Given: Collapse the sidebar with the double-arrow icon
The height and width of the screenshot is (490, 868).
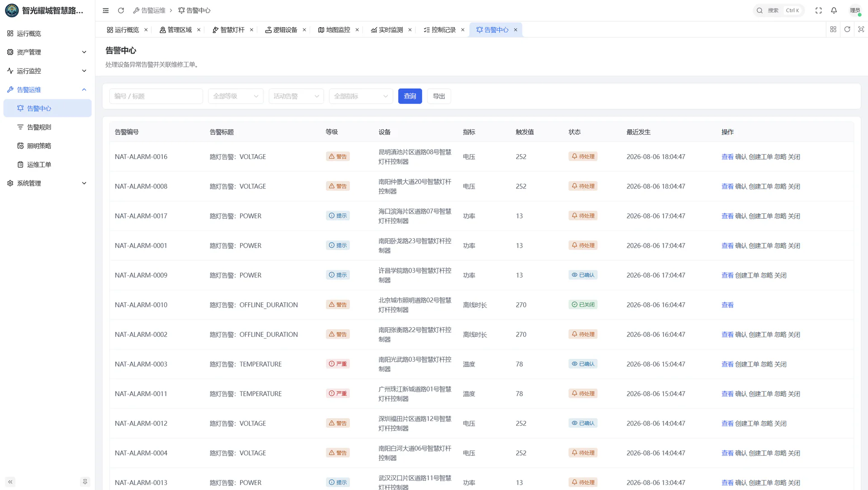Looking at the screenshot, I should 10,482.
